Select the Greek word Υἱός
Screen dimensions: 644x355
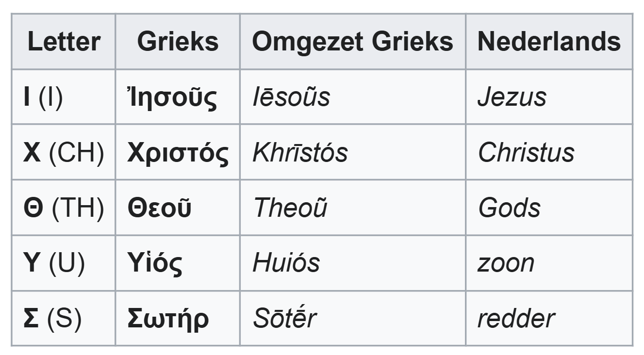tap(155, 263)
